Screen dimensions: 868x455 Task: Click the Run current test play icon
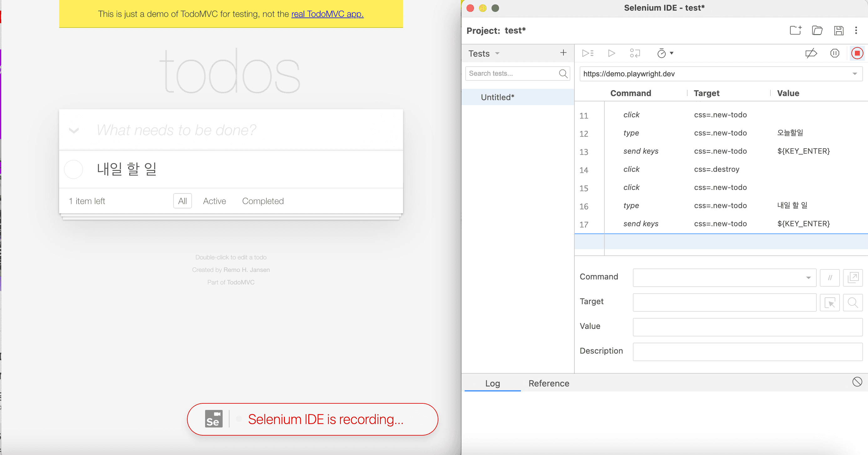[611, 53]
